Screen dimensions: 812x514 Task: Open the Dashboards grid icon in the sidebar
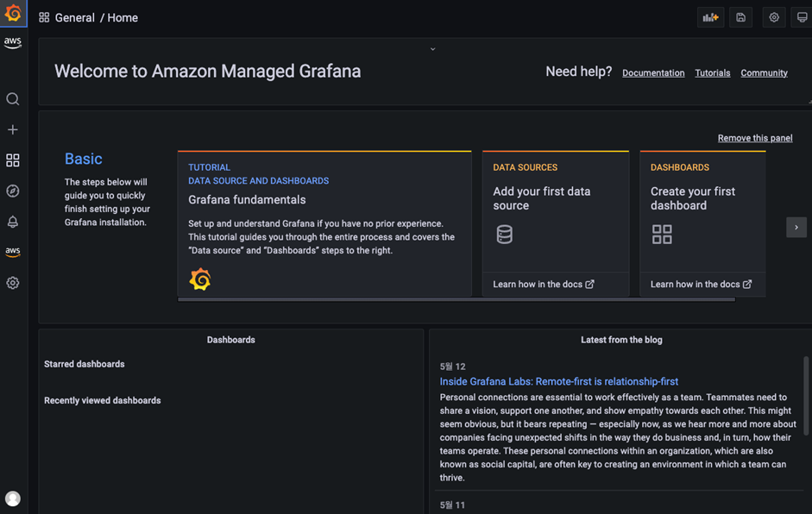(13, 160)
